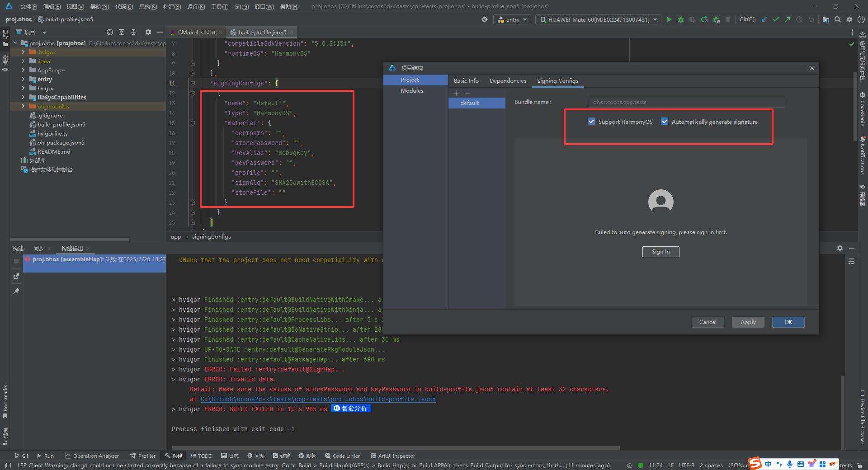The image size is (868, 470).
Task: Click the Git update project arrow
Action: (764, 19)
